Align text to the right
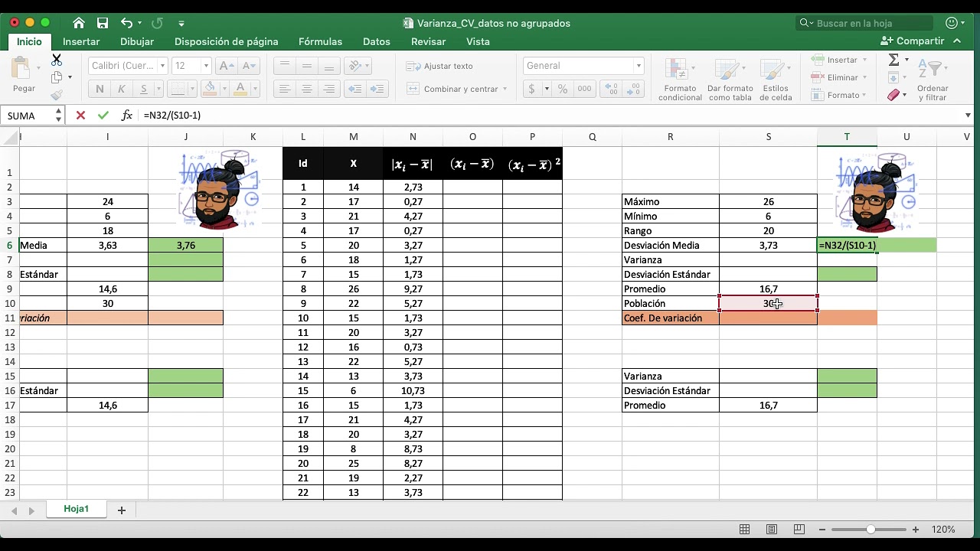This screenshot has width=980, height=551. [329, 89]
